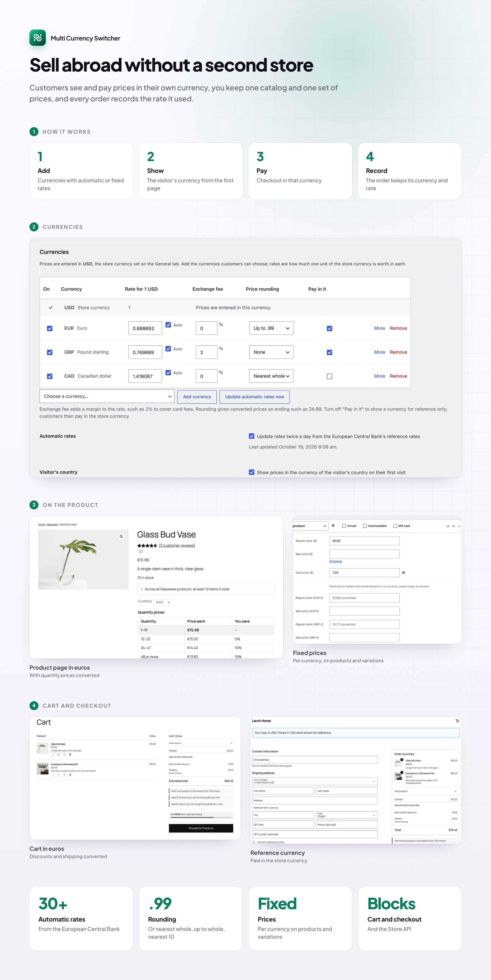Click the five-star rating on Glass Bud Vase
Image resolution: width=491 pixels, height=980 pixels.
[147, 546]
